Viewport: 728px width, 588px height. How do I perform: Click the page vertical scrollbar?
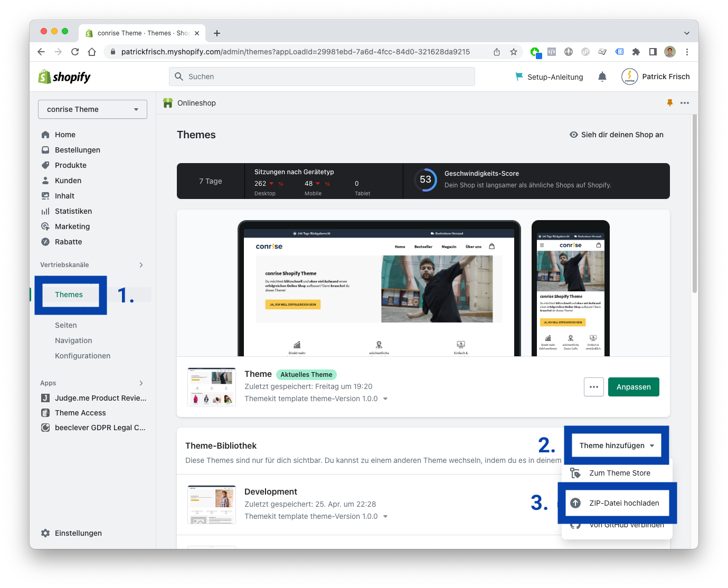(x=695, y=203)
